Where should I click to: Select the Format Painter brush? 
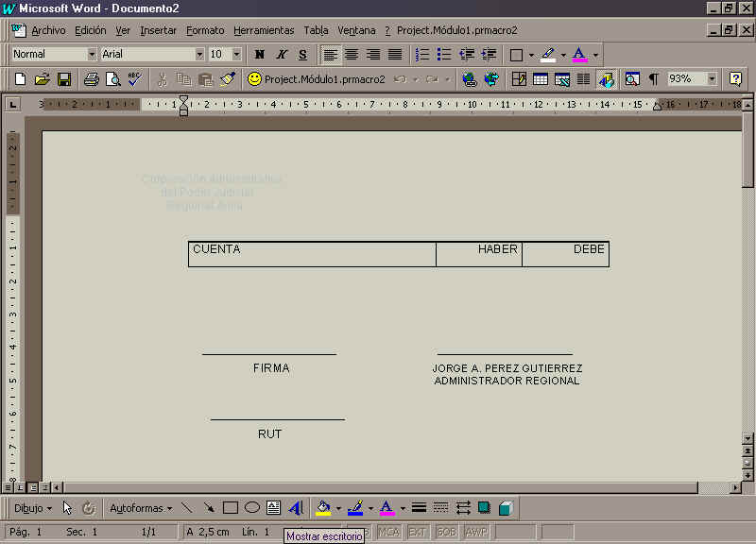[228, 79]
